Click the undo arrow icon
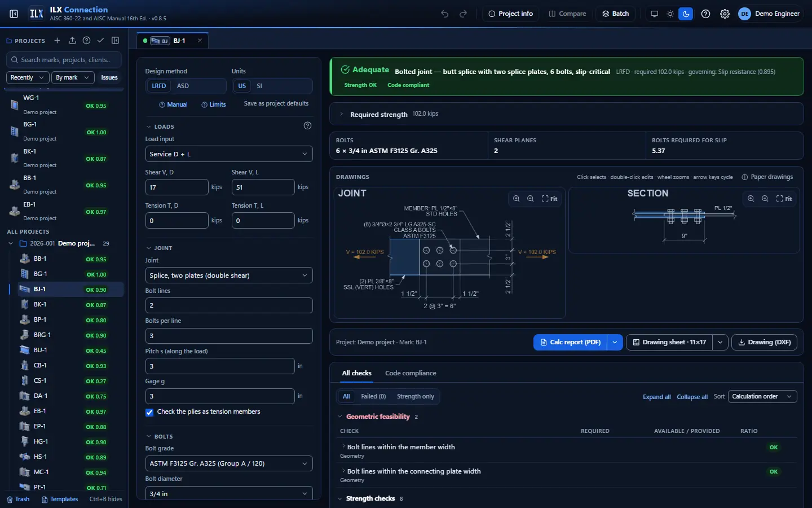The height and width of the screenshot is (508, 812). [x=445, y=14]
